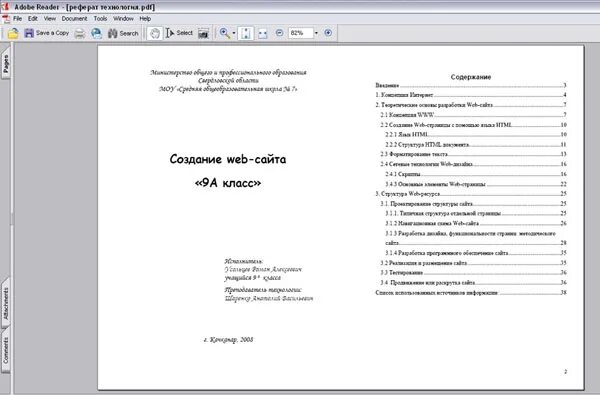This screenshot has width=600, height=395.
Task: Open the Comments side panel tab
Action: pyautogui.click(x=5, y=350)
